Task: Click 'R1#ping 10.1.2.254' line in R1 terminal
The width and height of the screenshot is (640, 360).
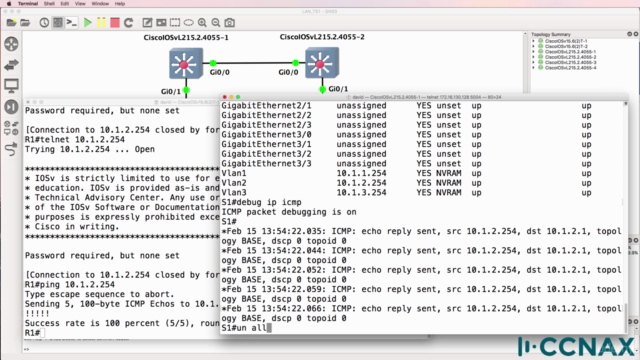Action: (70, 284)
